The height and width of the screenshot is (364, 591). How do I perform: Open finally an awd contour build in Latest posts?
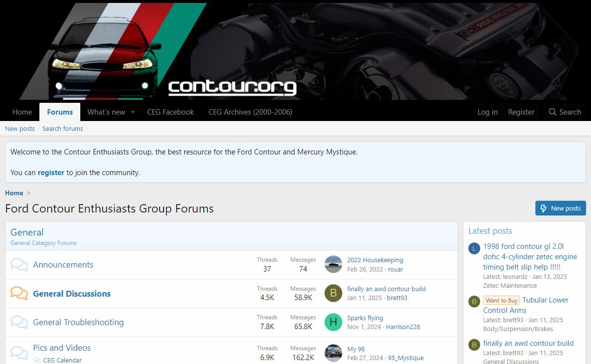click(528, 343)
